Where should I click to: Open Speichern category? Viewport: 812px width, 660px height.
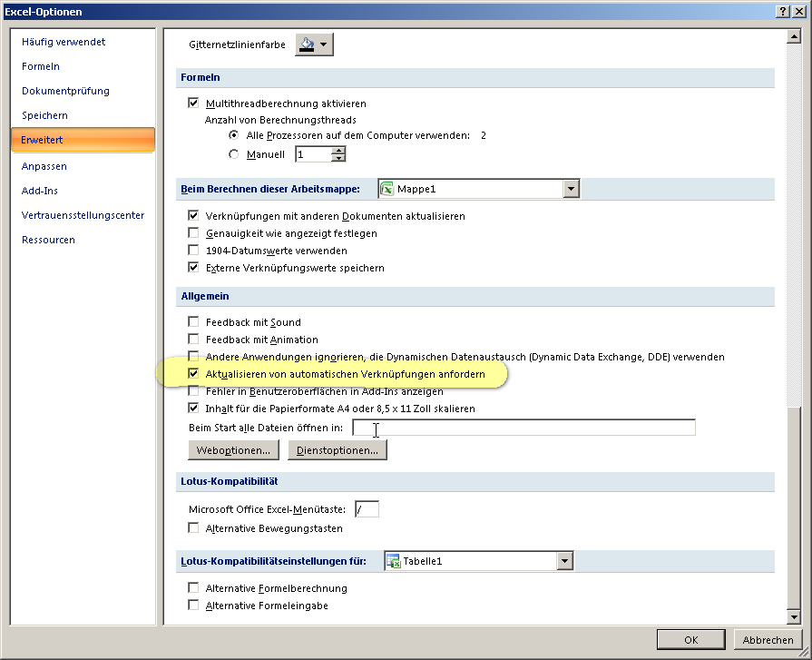(44, 115)
